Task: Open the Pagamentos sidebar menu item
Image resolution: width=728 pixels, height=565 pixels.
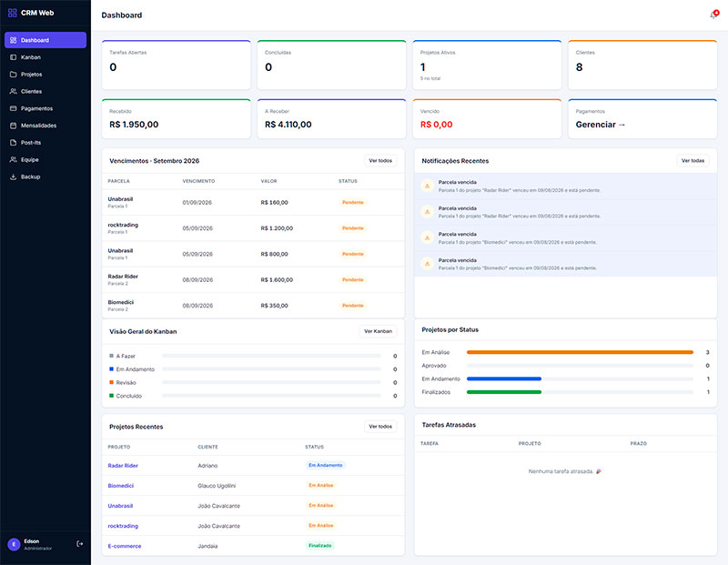Action: [x=45, y=108]
